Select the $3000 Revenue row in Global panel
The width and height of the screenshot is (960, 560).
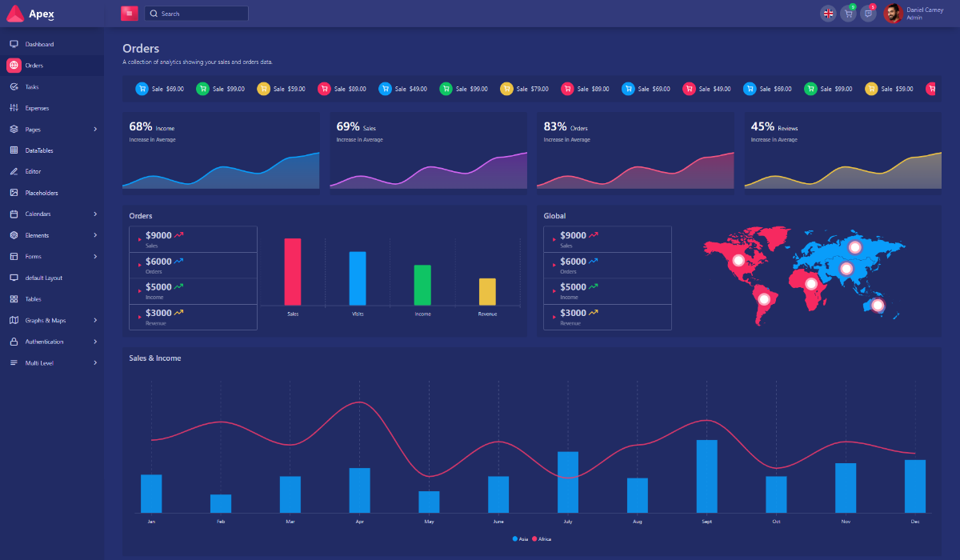click(607, 317)
